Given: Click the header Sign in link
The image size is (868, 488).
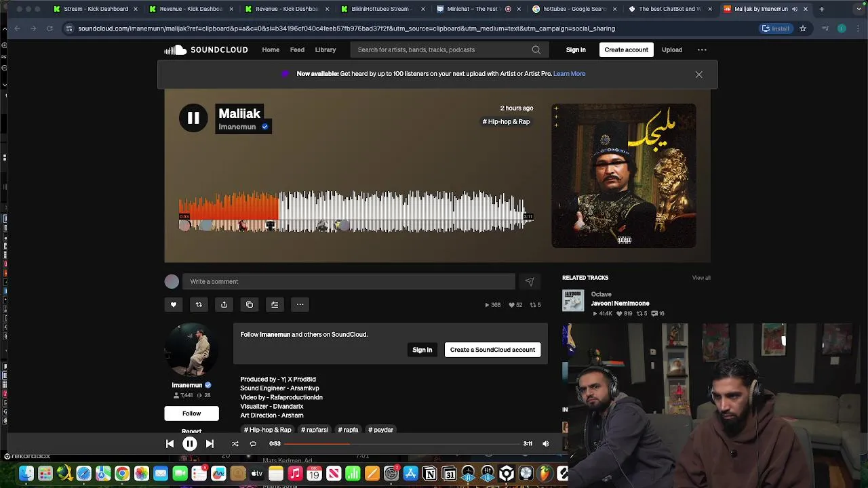Looking at the screenshot, I should 576,49.
